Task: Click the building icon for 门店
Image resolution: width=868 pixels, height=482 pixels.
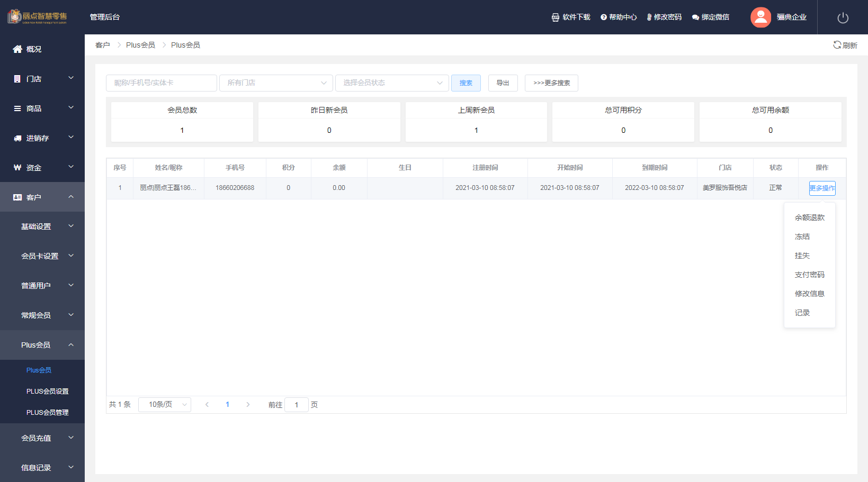Action: (x=17, y=79)
